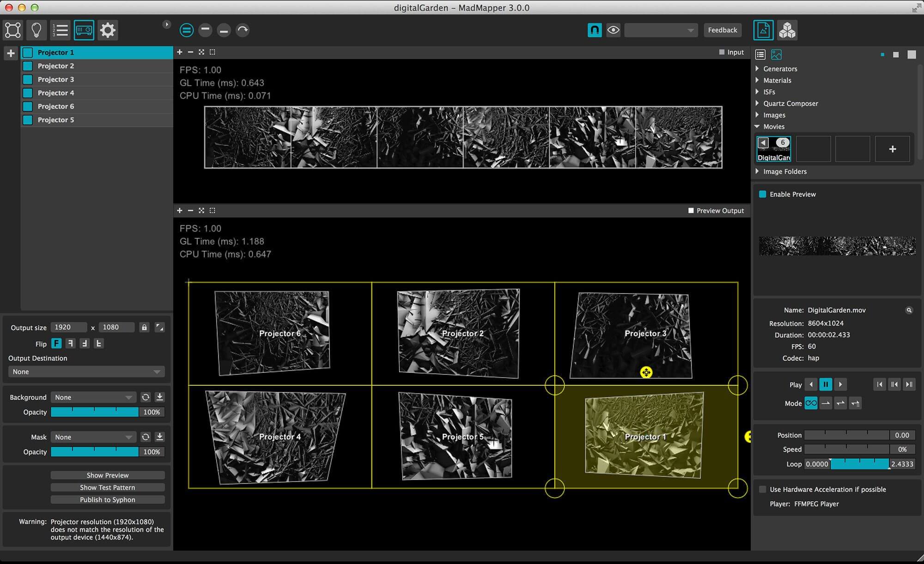Click the curved arrow toolbar button
This screenshot has height=564, width=924.
tap(243, 30)
